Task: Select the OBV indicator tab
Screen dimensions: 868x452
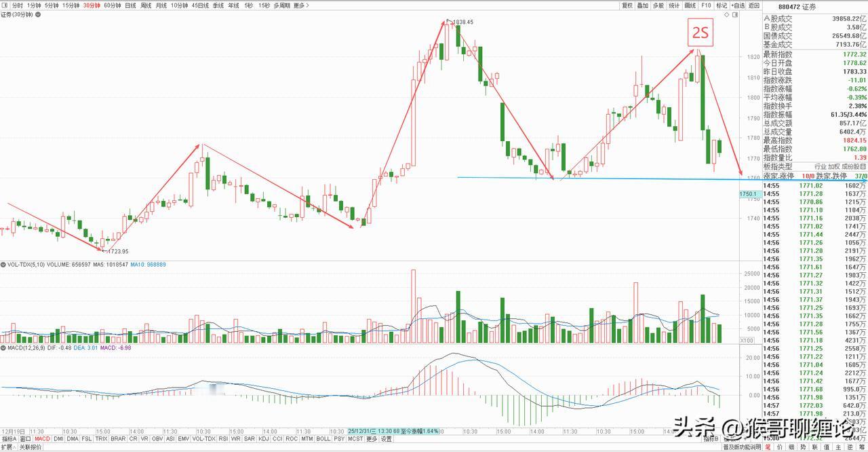Action: 157,439
